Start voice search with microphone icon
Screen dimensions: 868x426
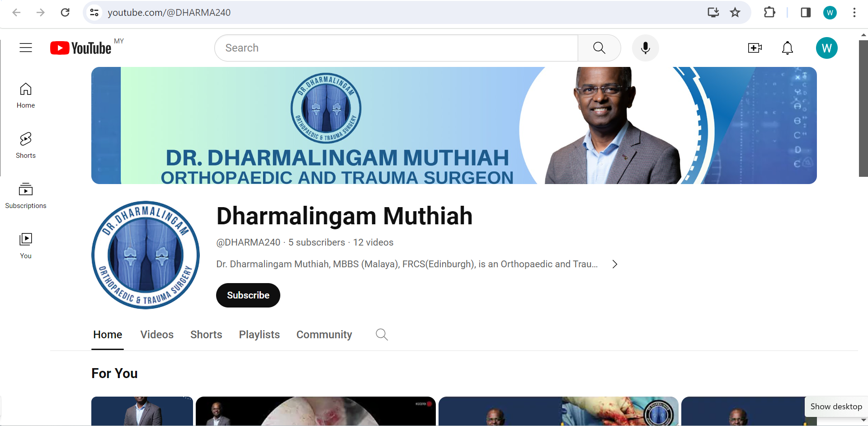click(646, 48)
